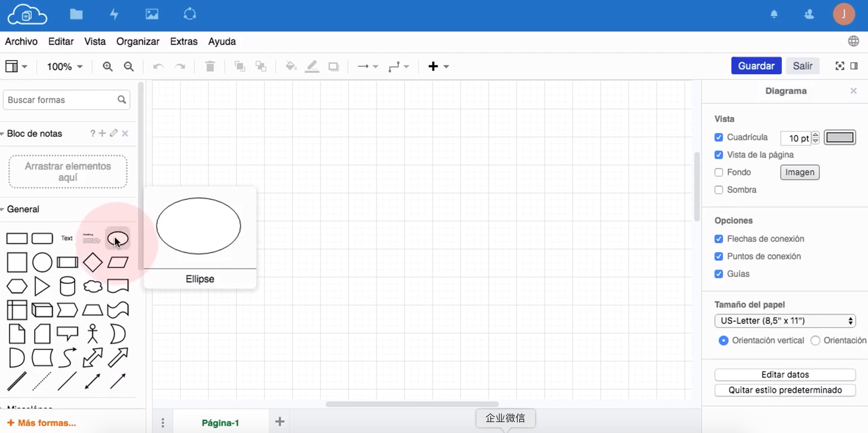
Task: Open line color pencil tool
Action: coord(312,66)
